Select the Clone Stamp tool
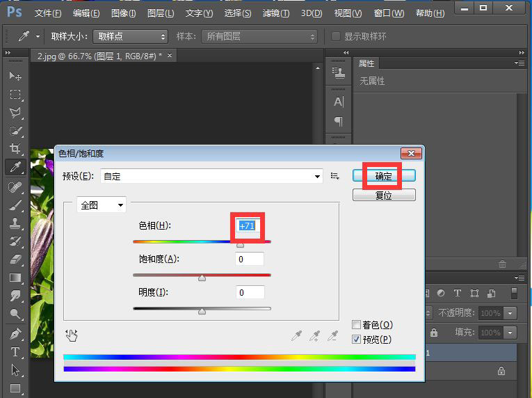This screenshot has height=398, width=532. 15,223
